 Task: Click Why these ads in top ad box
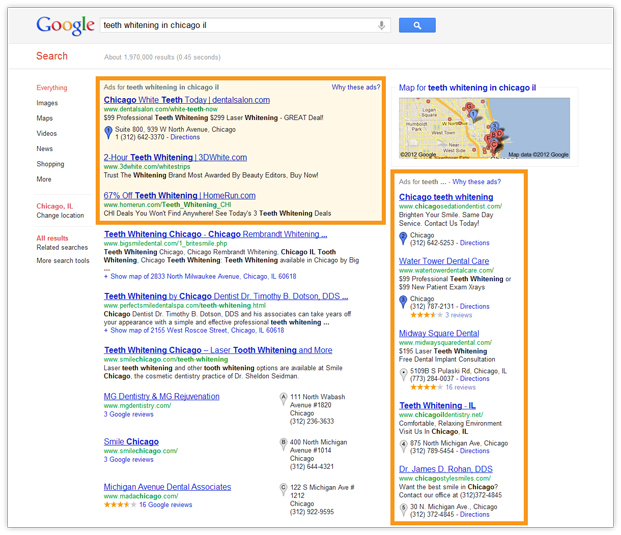coord(356,87)
